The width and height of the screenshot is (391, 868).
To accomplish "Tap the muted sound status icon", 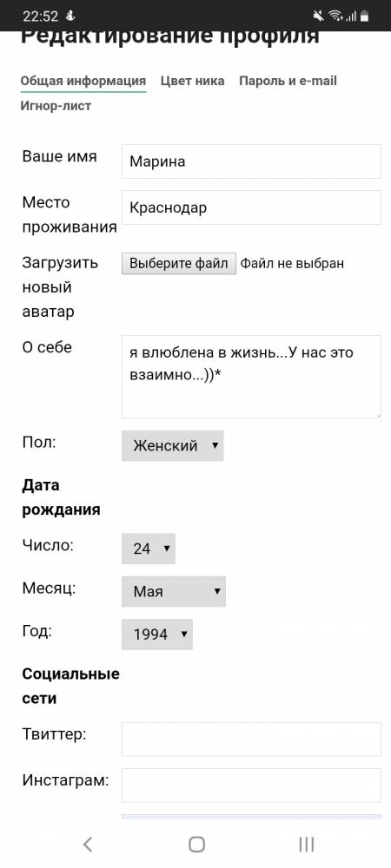I will [319, 16].
